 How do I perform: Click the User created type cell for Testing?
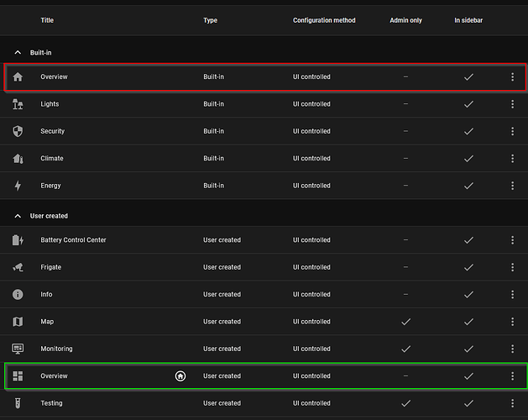222,403
